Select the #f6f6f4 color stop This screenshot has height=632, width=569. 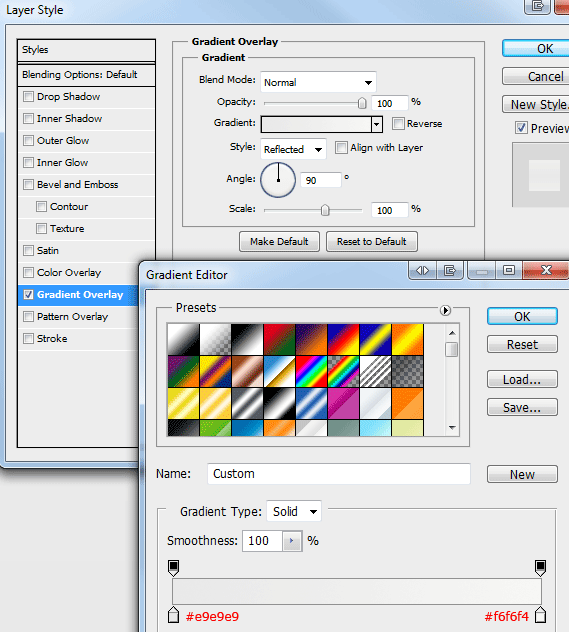pyautogui.click(x=540, y=615)
